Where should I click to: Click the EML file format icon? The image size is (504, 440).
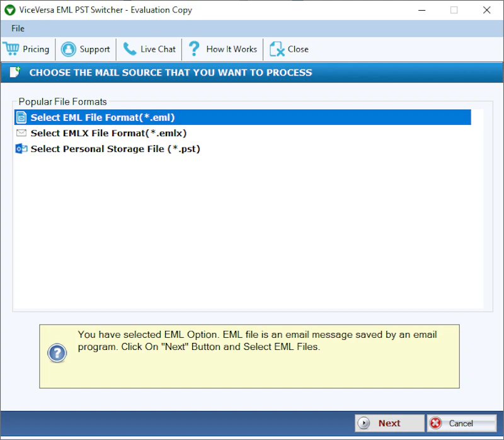point(21,117)
